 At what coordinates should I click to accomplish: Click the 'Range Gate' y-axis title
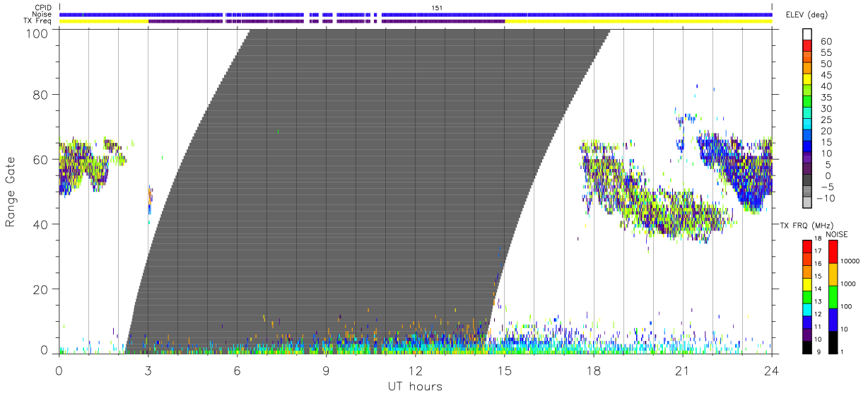[x=11, y=192]
